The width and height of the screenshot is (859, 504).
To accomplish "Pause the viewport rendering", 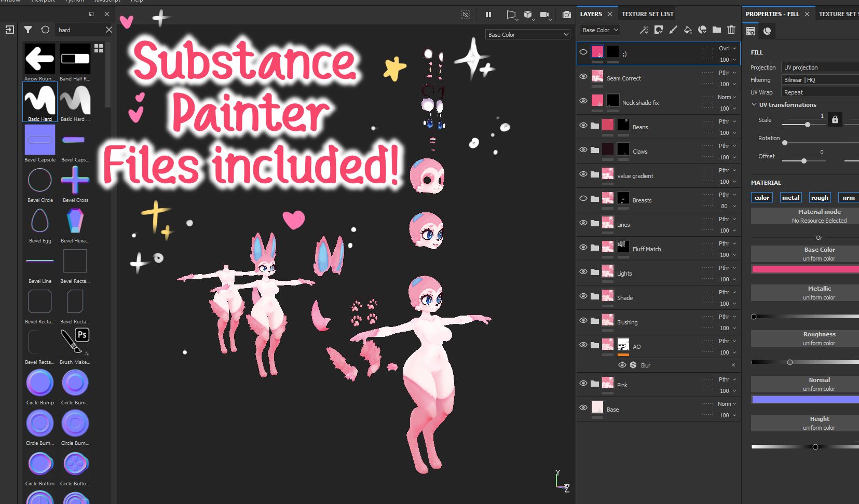I will pos(488,15).
